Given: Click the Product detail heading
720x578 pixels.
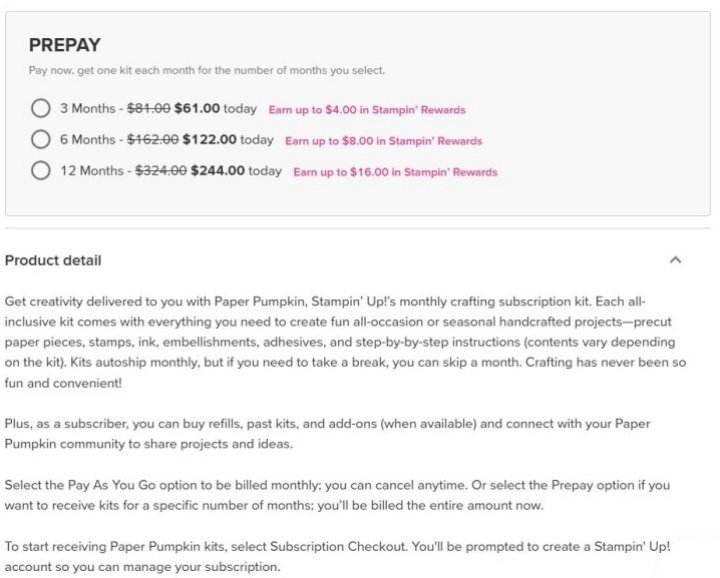Looking at the screenshot, I should point(53,261).
